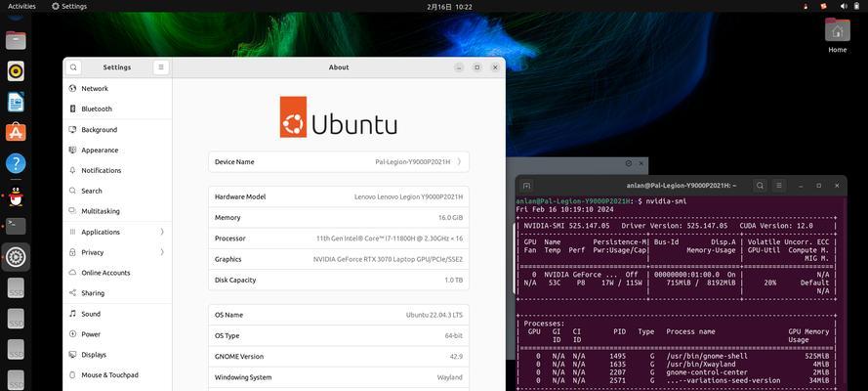Click the Ubuntu logo in About panel

pos(339,117)
